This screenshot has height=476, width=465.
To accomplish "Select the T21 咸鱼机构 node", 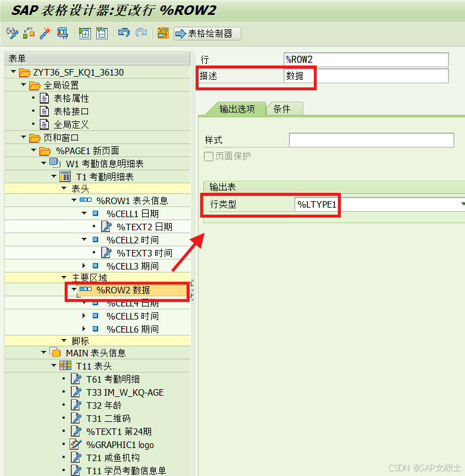I will (113, 458).
